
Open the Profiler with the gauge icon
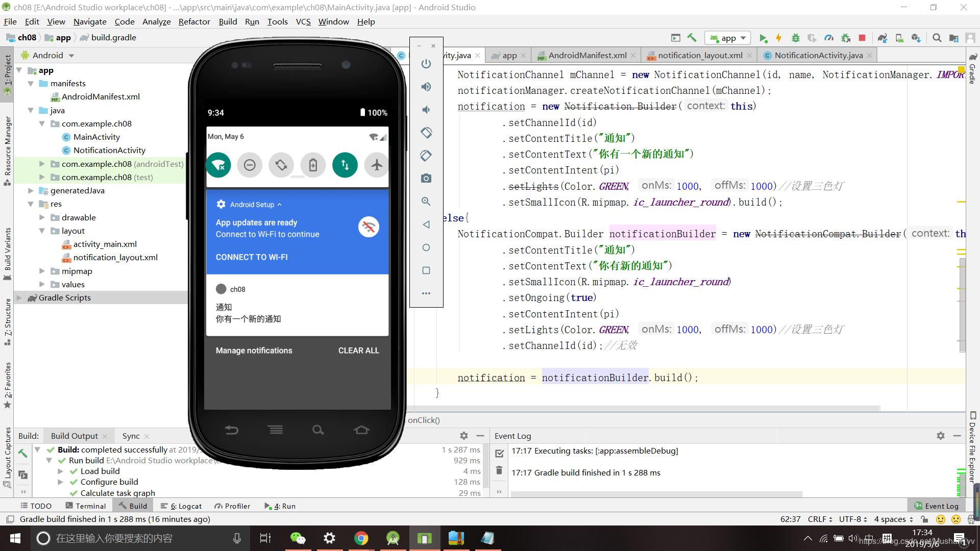(828, 37)
